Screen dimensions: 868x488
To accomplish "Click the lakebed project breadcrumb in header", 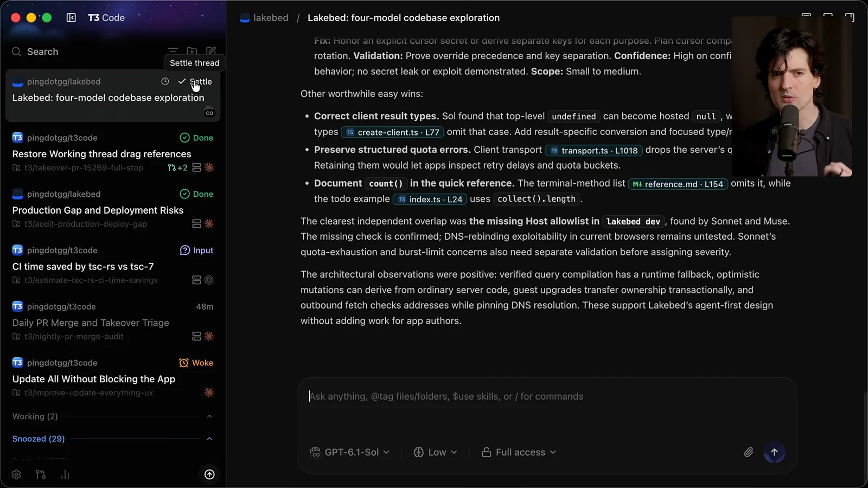I will [265, 18].
